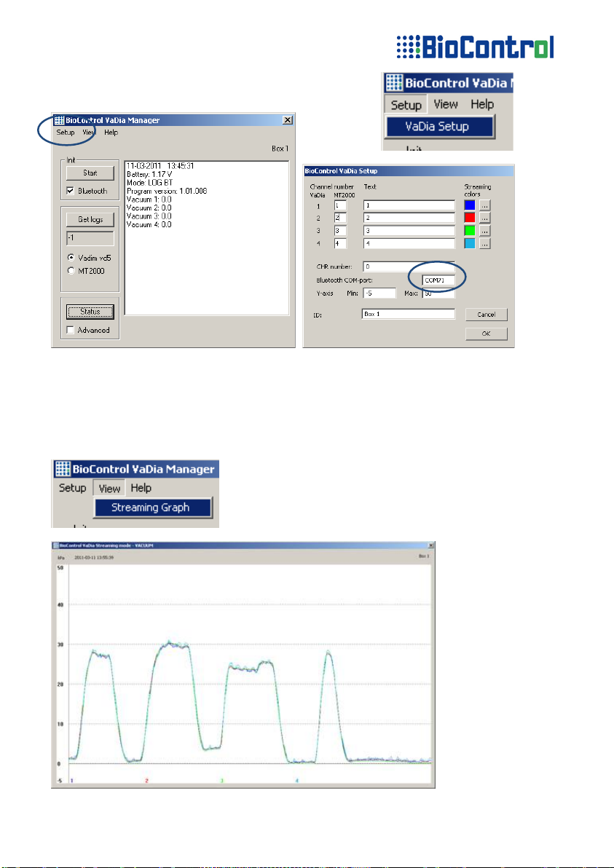Click the Bluetooth COM-port field showing COM71

438,280
